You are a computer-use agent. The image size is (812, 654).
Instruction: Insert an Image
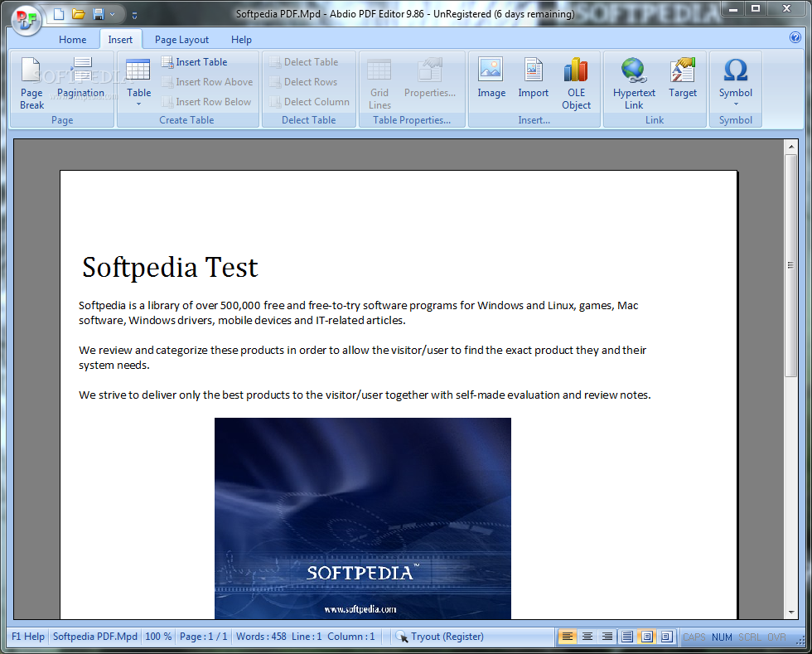coord(491,78)
